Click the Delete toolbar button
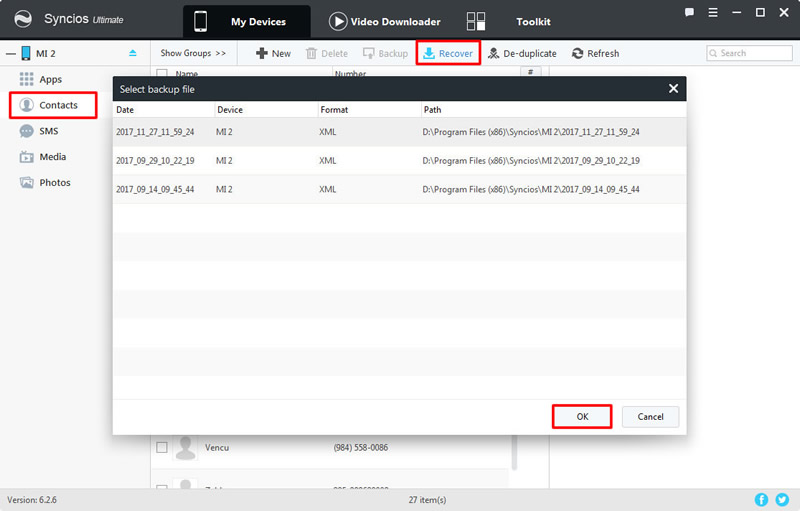Image resolution: width=800 pixels, height=511 pixels. point(327,54)
